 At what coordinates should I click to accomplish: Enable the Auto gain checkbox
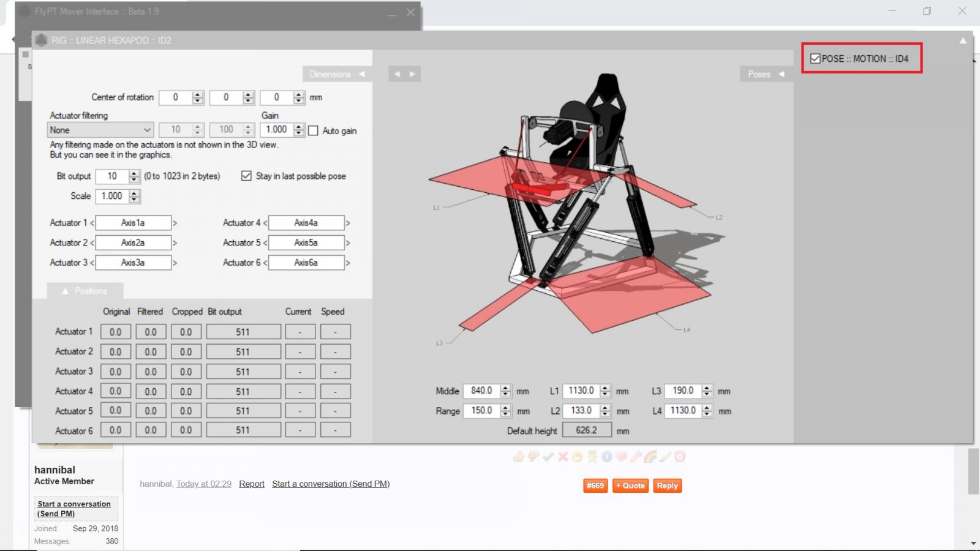coord(313,130)
